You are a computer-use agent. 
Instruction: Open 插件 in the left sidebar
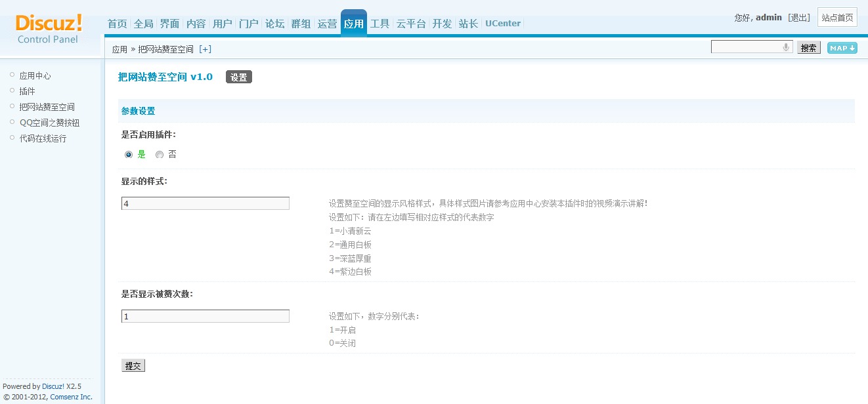[27, 91]
